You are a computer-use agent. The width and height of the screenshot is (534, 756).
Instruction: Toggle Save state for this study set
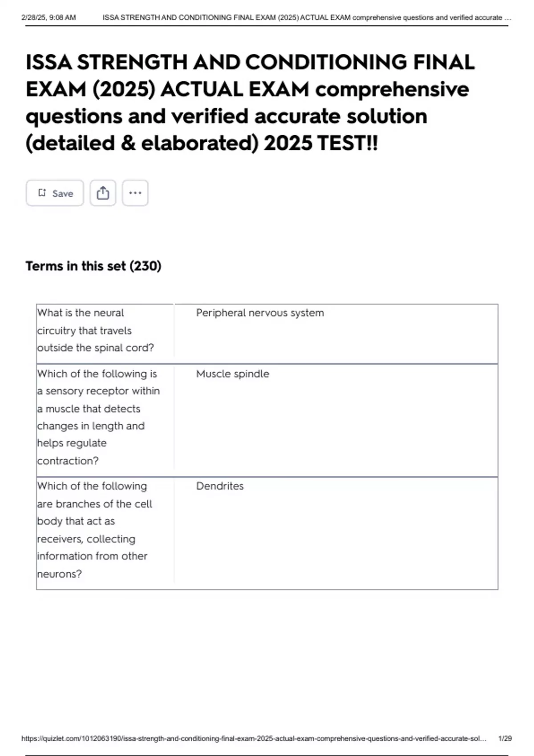click(x=54, y=193)
